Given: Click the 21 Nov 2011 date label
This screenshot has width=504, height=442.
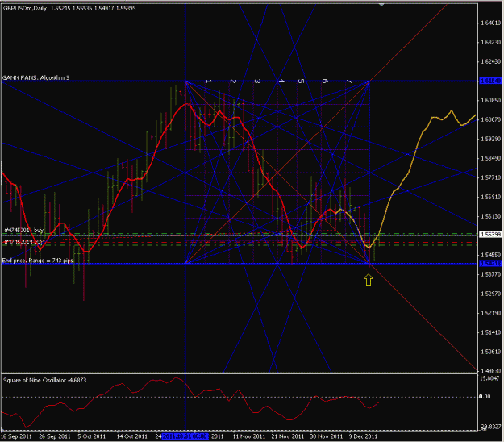Looking at the screenshot, I should pyautogui.click(x=288, y=436).
